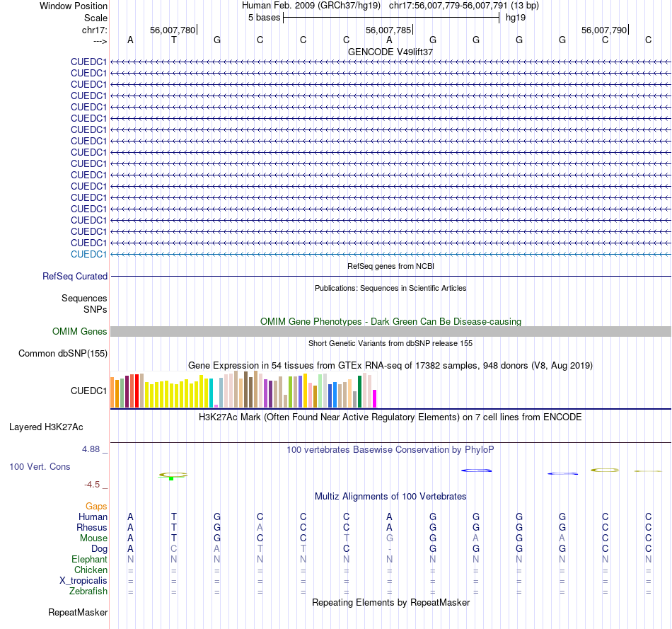The width and height of the screenshot is (672, 629).
Task: Click the Common dbSNP(155) label
Action: [62, 353]
